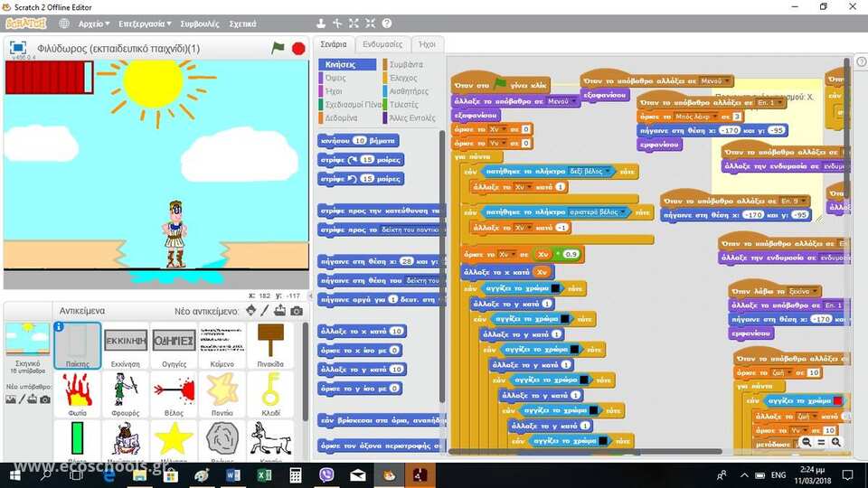Click the sprite list vertical scrollbar
This screenshot has width=868, height=488.
click(x=305, y=371)
